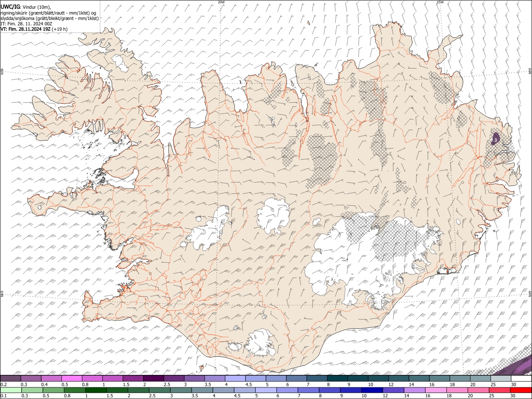
Task: Select the bright red 30 swatch, lower legend row
Action: (521, 390)
